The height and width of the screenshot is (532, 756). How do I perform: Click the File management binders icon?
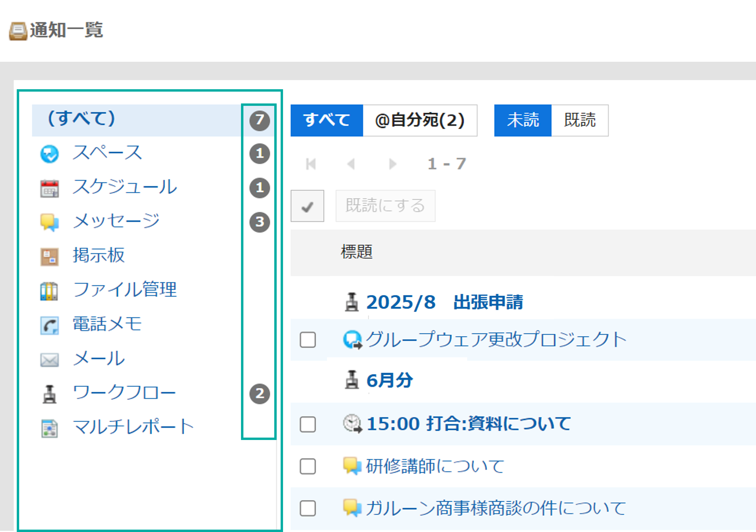tap(49, 291)
